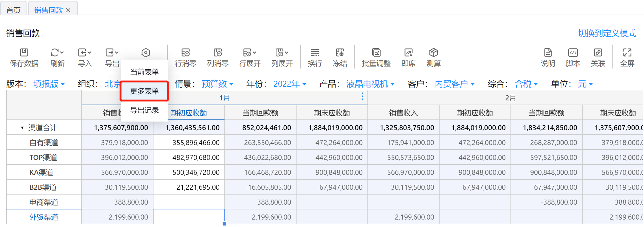The height and width of the screenshot is (227, 644).
Task: Click the 切换到定义模式 link
Action: coord(607,33)
